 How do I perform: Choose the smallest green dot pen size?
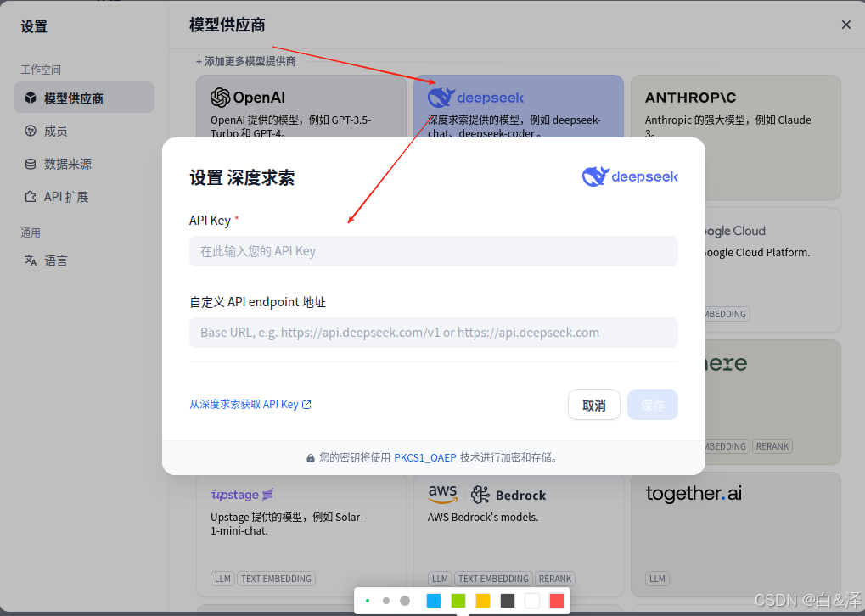[368, 601]
